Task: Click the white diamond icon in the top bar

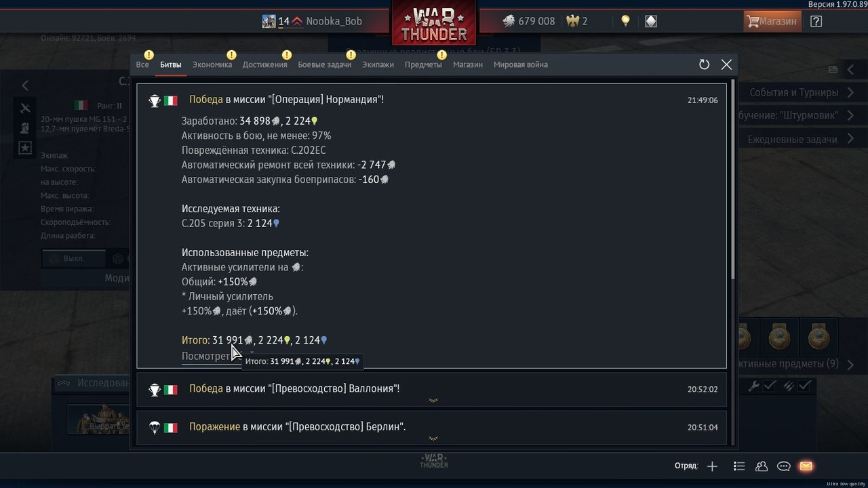Action: 650,21
